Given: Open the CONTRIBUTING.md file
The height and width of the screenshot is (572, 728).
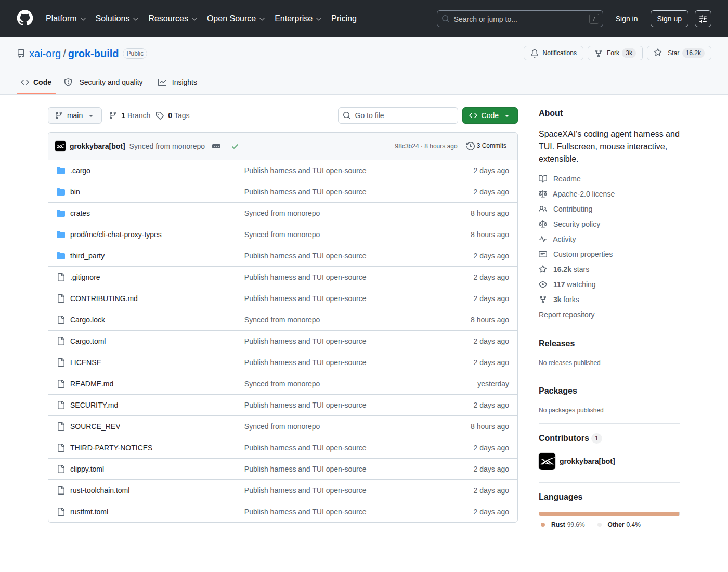Looking at the screenshot, I should click(104, 298).
